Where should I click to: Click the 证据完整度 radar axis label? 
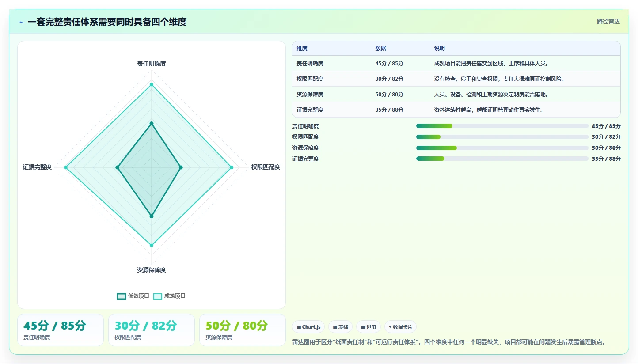coord(38,167)
